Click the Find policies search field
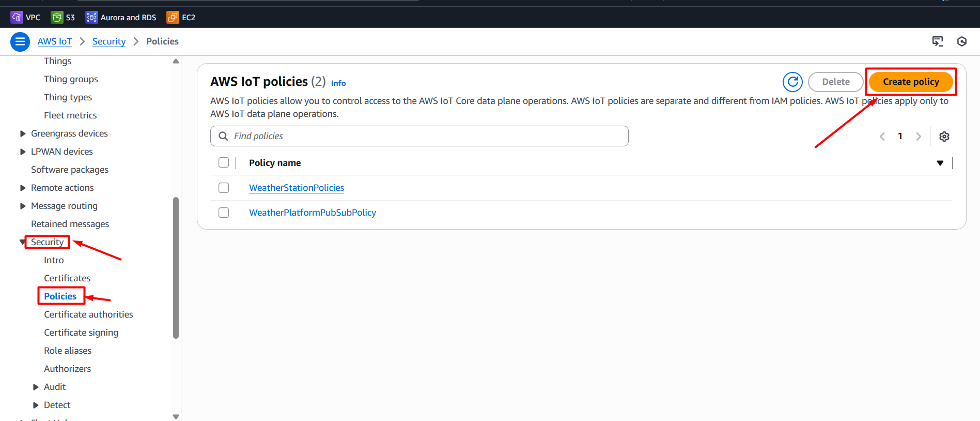980x421 pixels. [419, 136]
